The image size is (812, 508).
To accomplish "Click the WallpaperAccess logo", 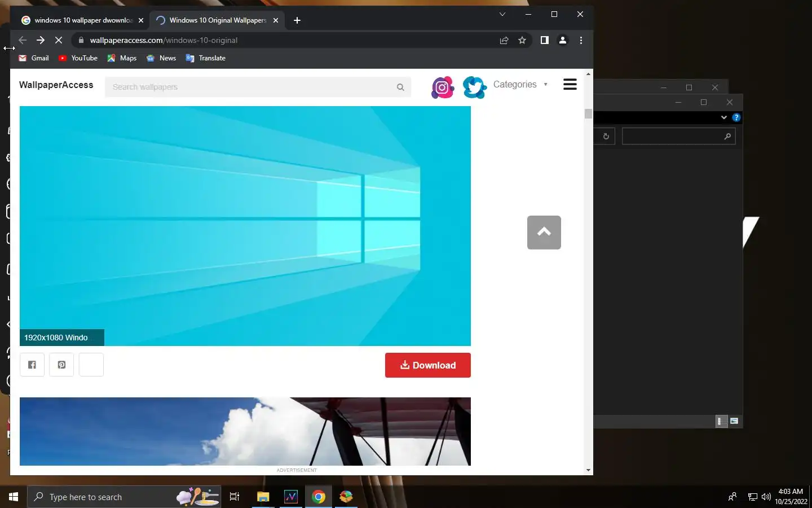I will pos(56,85).
